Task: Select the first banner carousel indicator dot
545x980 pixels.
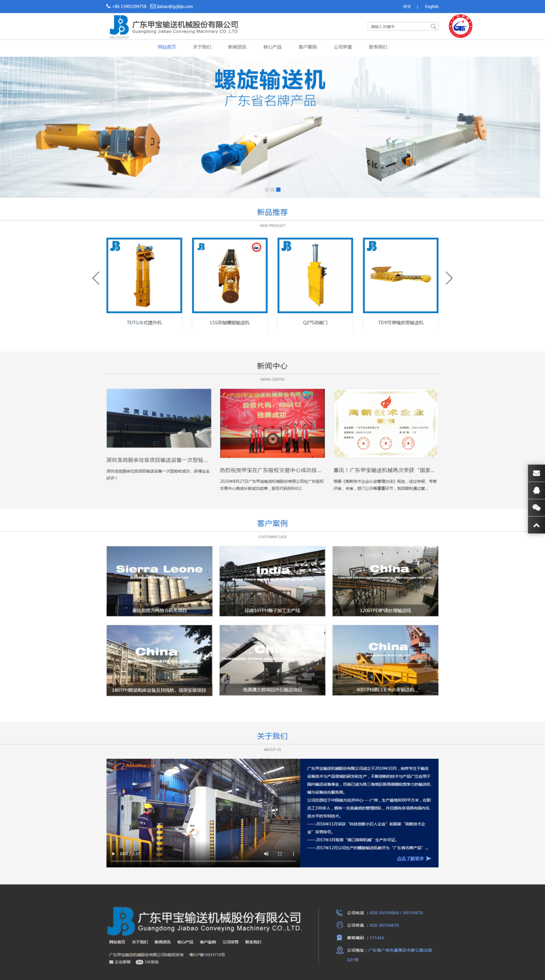Action: coord(267,190)
